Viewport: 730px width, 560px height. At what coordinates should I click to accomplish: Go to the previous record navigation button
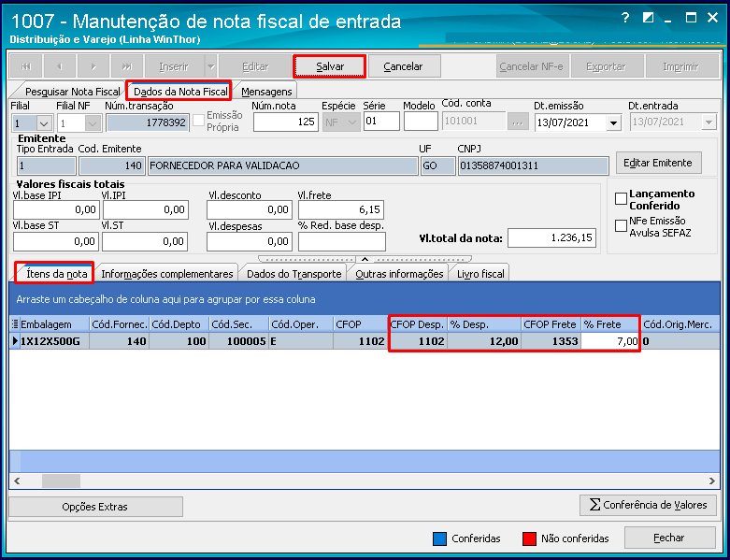pyautogui.click(x=60, y=66)
